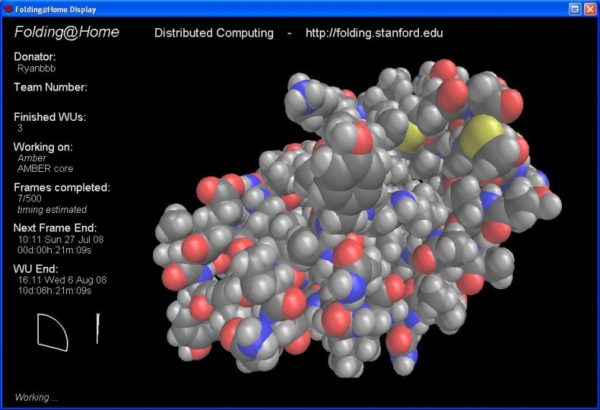Click the thin vertical needle indicator icon
This screenshot has height=410, width=600.
98,329
